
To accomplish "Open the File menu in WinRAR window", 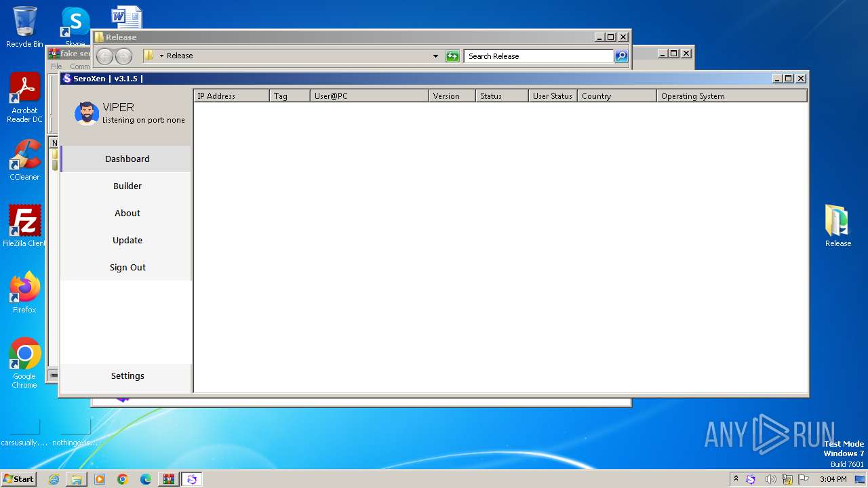I will 56,66.
